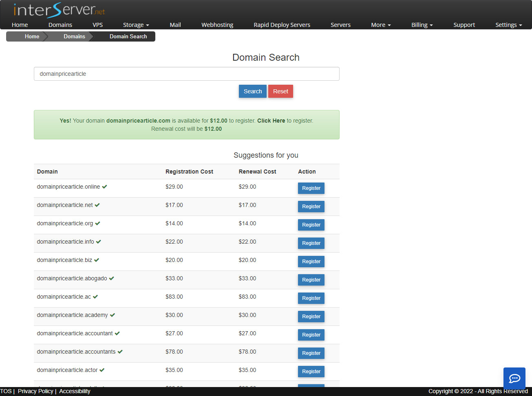Select the Mail menu item
The width and height of the screenshot is (532, 396).
tap(175, 25)
